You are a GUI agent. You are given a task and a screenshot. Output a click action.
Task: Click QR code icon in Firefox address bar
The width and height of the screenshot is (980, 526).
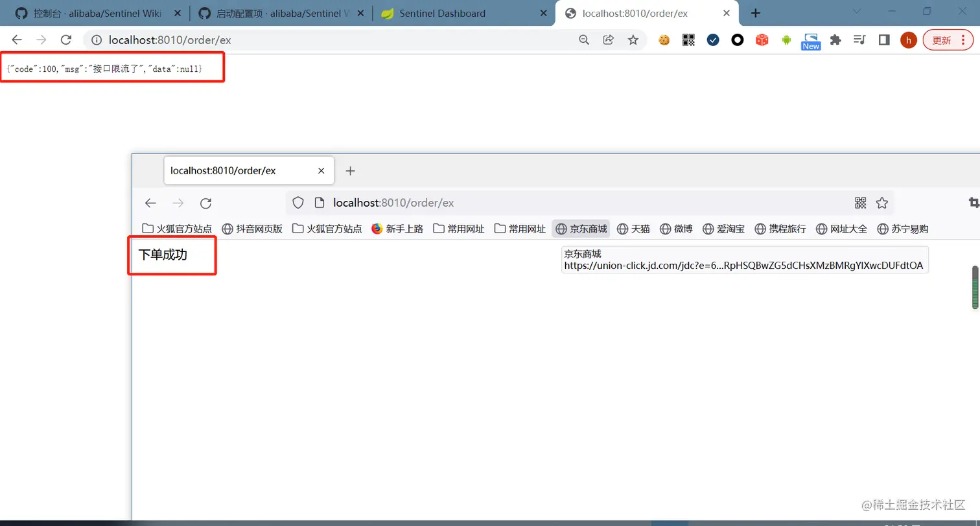point(861,203)
